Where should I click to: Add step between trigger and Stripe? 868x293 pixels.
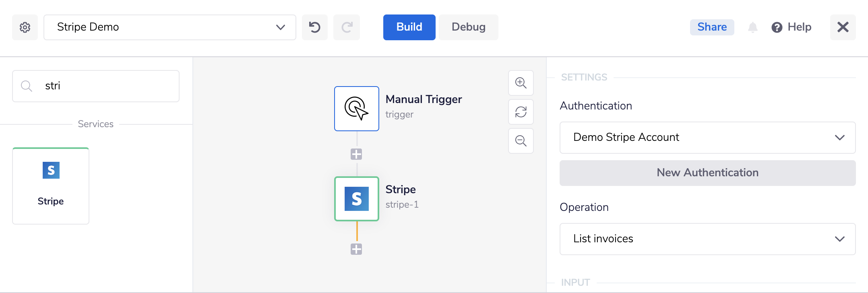coord(356,154)
